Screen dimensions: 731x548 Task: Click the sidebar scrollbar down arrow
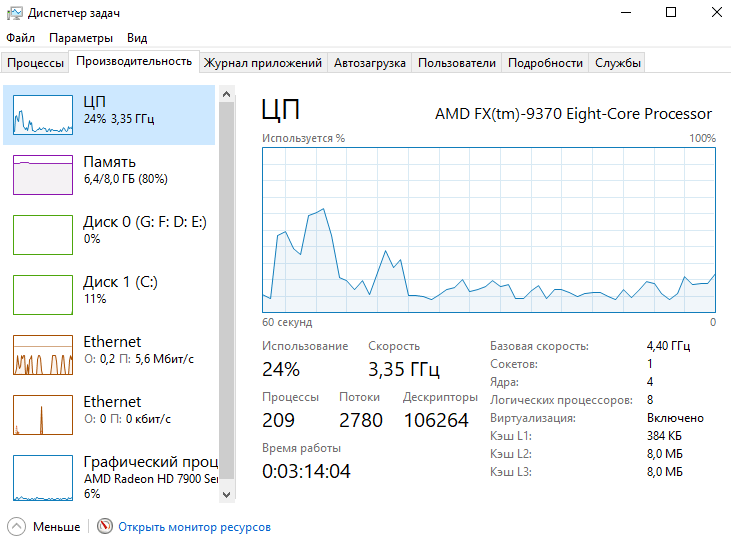227,495
